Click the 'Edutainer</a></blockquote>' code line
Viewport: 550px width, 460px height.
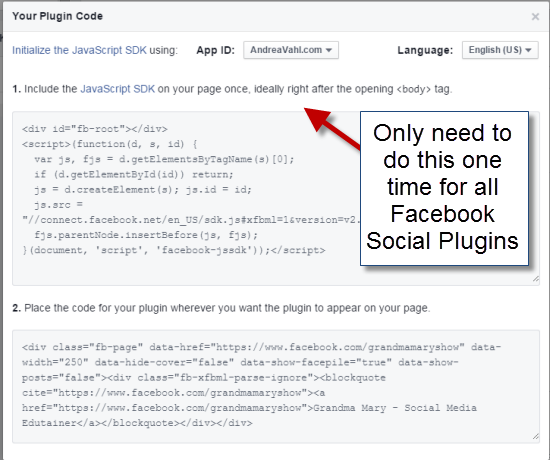pos(137,423)
